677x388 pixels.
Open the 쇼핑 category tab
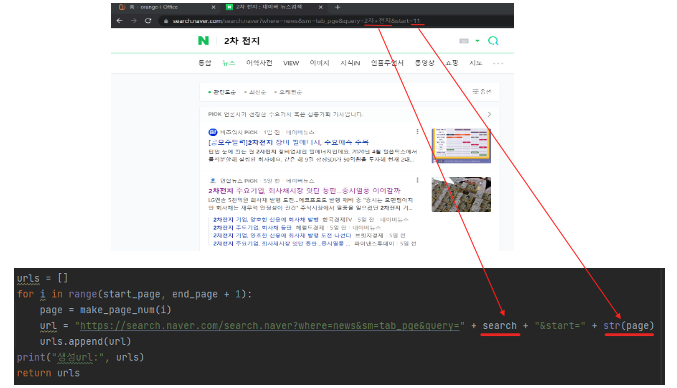click(452, 63)
